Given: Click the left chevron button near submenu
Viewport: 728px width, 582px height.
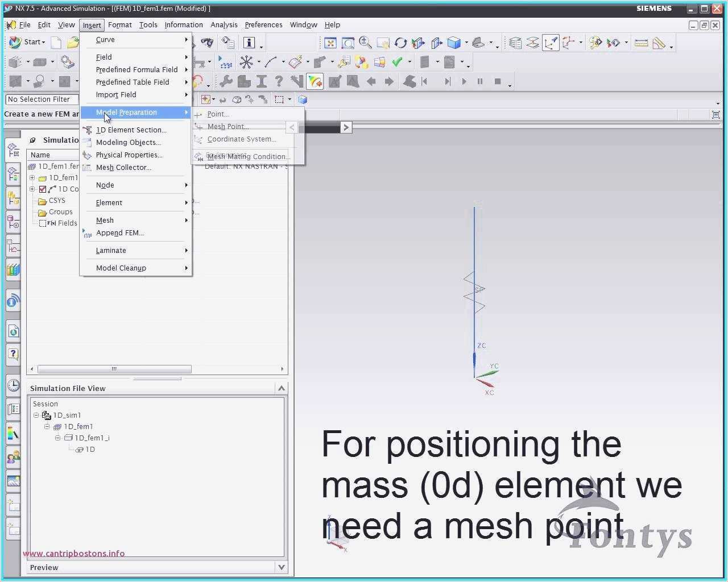Looking at the screenshot, I should coord(292,127).
